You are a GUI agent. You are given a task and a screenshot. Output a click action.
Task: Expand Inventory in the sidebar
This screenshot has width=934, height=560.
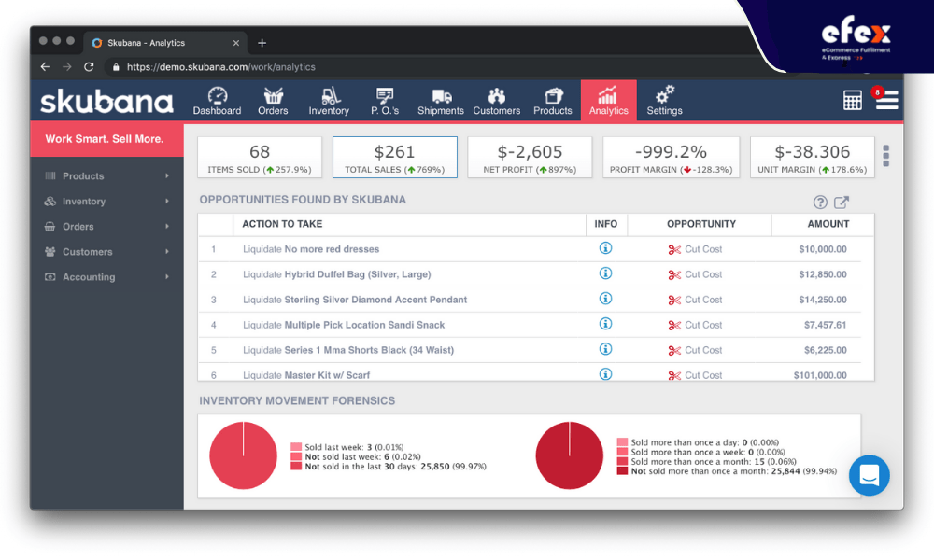pos(106,202)
